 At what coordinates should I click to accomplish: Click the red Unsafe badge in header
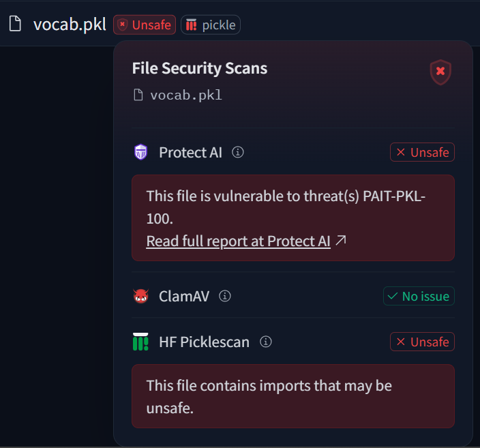[x=145, y=25]
